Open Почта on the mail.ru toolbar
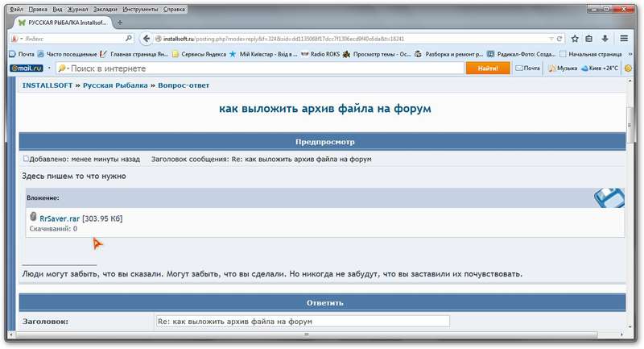The width and height of the screenshot is (644, 349). click(528, 69)
